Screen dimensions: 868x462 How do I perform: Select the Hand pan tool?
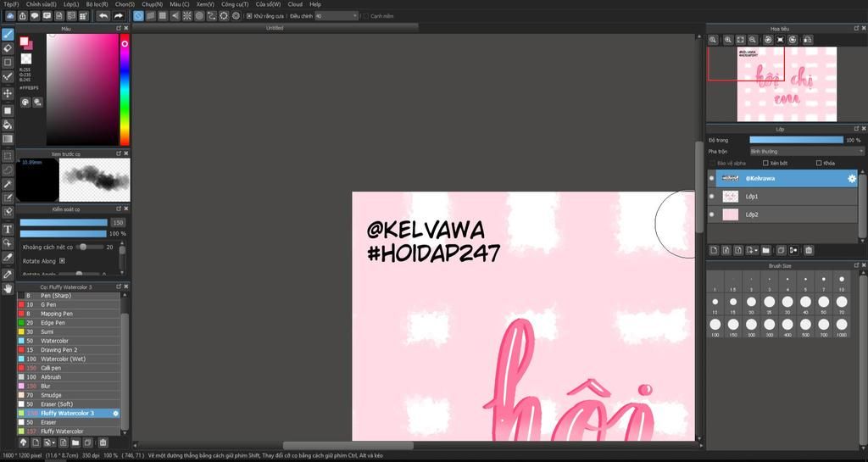[8, 288]
